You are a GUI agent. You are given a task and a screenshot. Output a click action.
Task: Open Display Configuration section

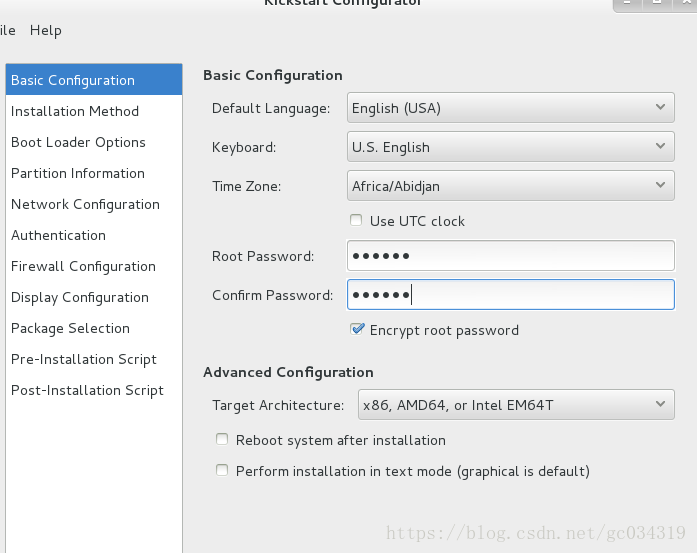pyautogui.click(x=80, y=297)
